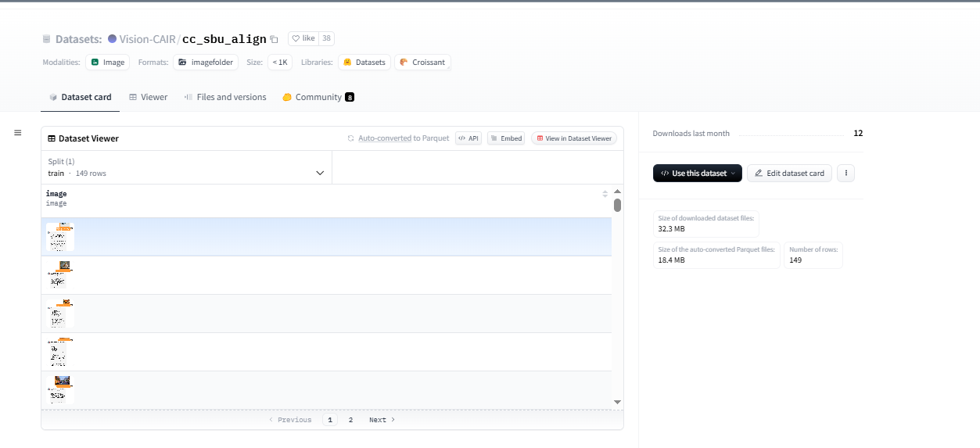Filter by Image modality tag

pyautogui.click(x=107, y=63)
